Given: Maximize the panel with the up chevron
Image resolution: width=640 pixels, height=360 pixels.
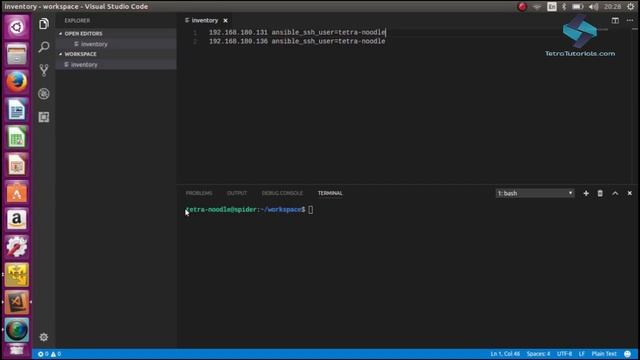Looking at the screenshot, I should [x=615, y=193].
